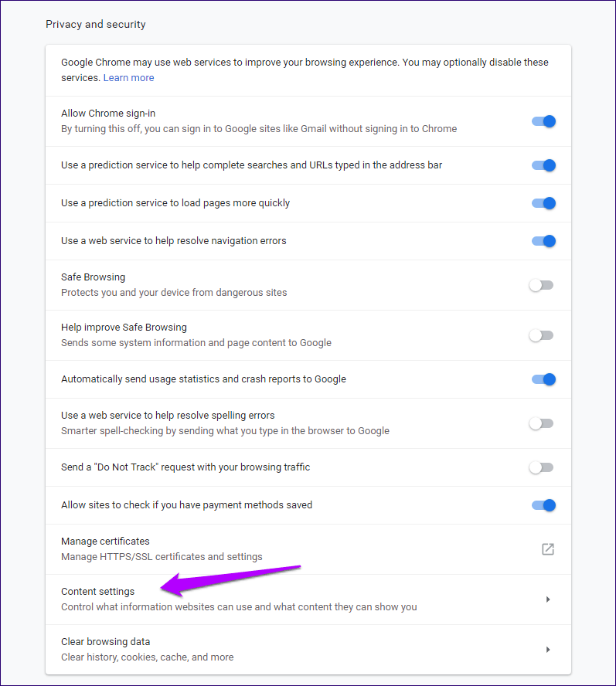The height and width of the screenshot is (686, 616).
Task: Click 'Control what information websites can use' text
Action: click(239, 606)
